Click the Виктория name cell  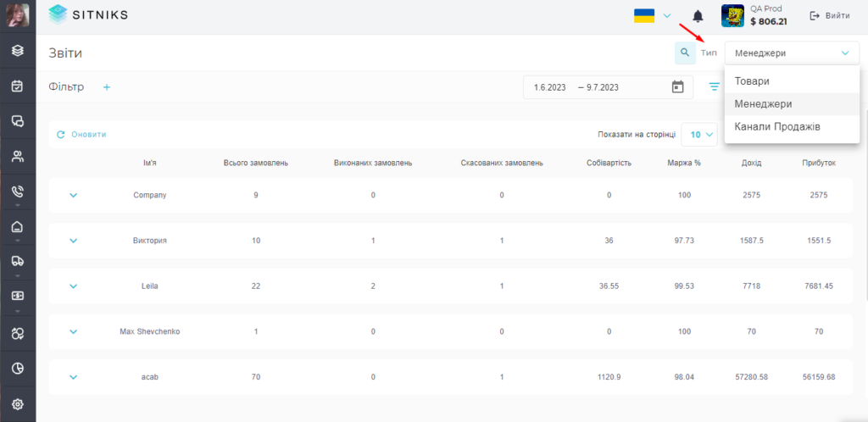pyautogui.click(x=150, y=241)
